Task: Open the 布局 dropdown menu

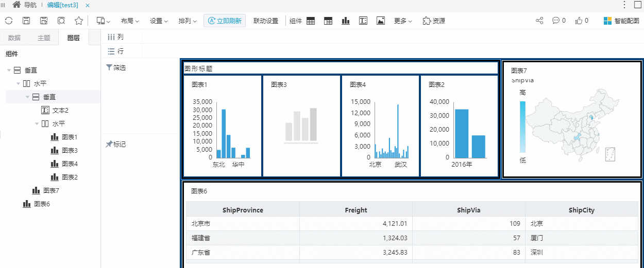Action: pyautogui.click(x=130, y=21)
